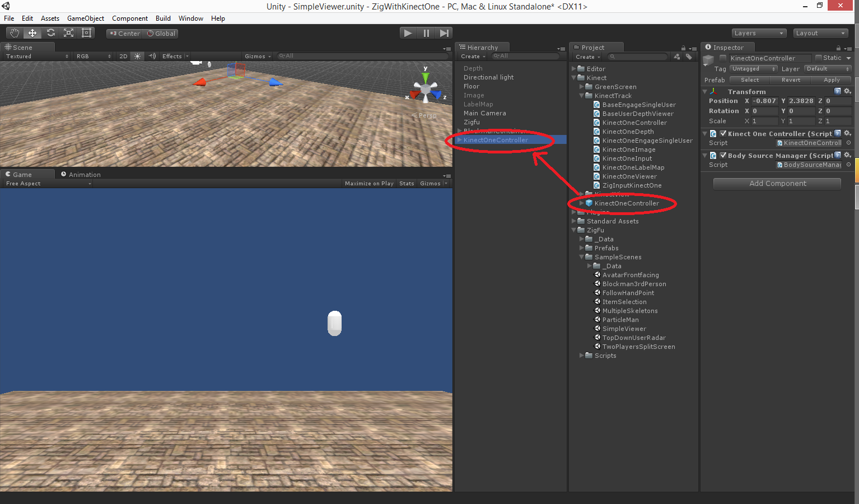
Task: Toggle scene audio speaker icon
Action: point(152,56)
